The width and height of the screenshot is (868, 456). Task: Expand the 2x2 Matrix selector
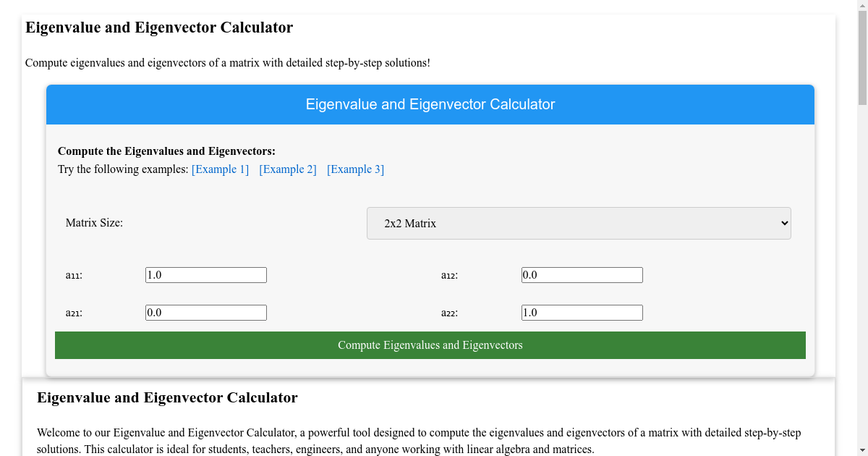tap(579, 223)
